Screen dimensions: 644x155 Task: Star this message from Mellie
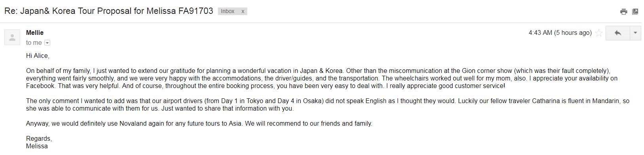[x=599, y=33]
